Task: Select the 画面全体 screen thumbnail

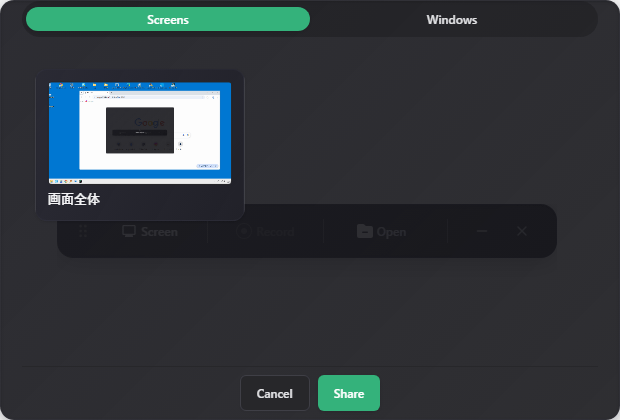Action: tap(140, 133)
